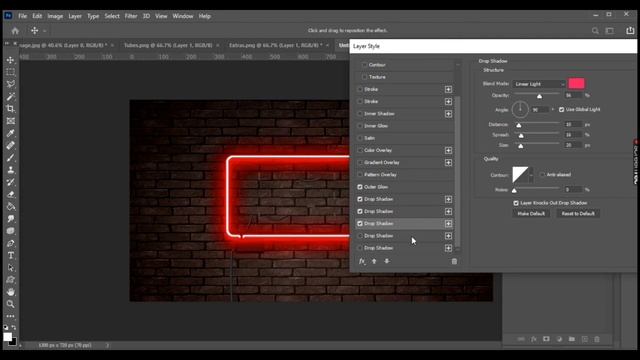This screenshot has height=360, width=640.
Task: Add another Gradient Overlay with its plus button
Action: click(x=448, y=163)
